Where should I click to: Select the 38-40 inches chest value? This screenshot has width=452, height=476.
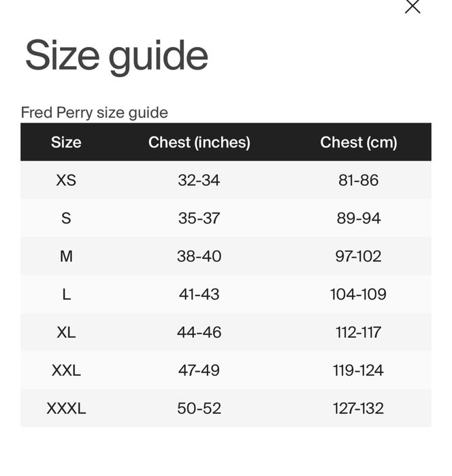199,256
